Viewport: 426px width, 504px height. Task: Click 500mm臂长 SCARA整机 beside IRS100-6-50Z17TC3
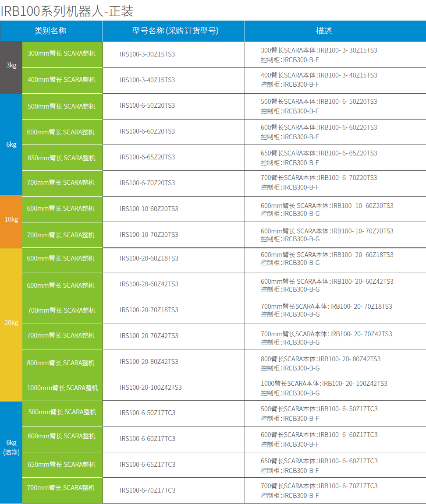(x=62, y=413)
